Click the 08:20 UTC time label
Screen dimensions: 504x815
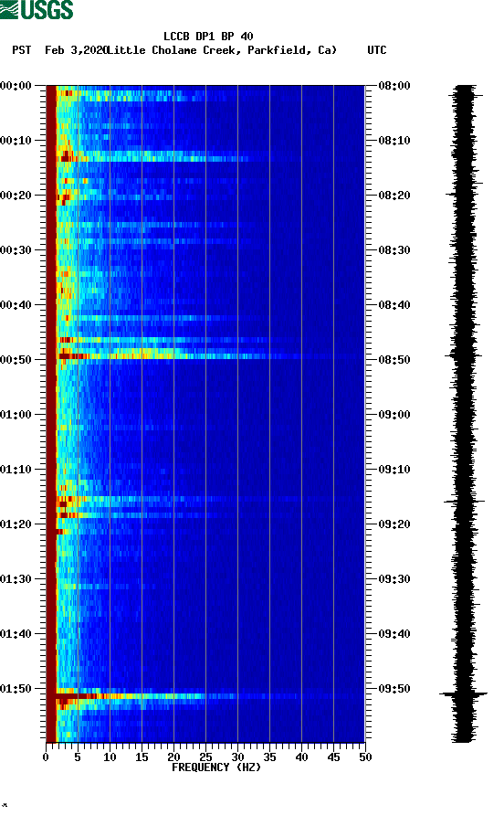(x=394, y=195)
